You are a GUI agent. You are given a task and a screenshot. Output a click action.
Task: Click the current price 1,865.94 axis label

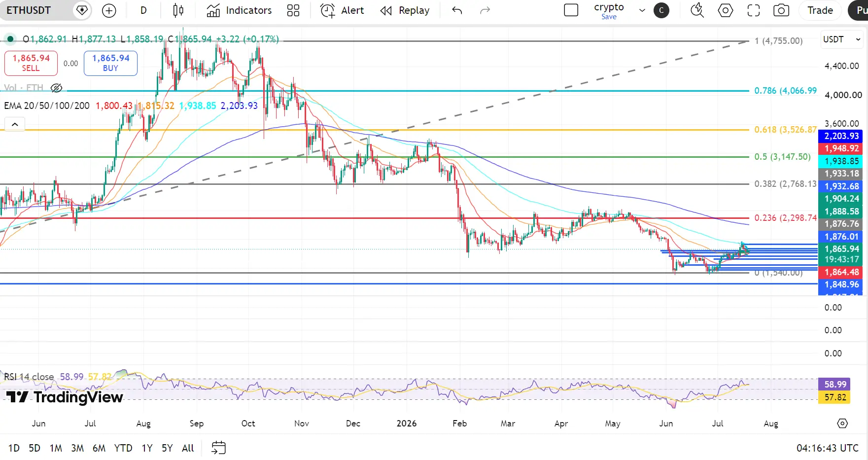coord(840,249)
